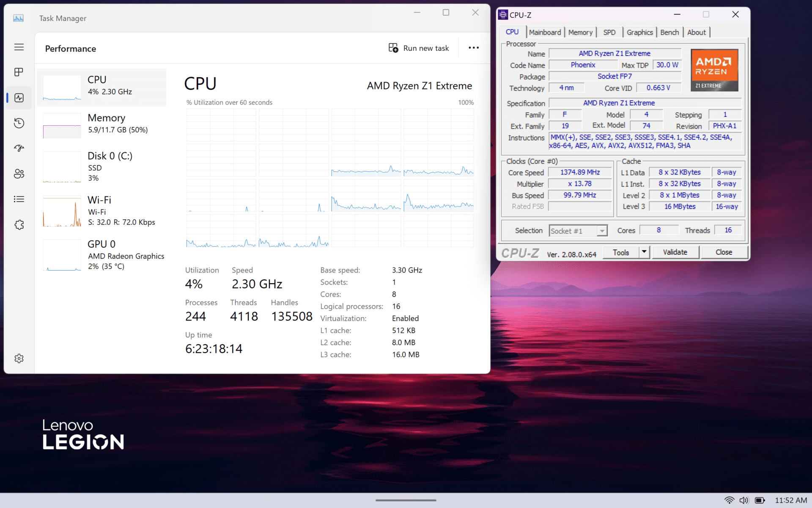Click the Handles count 135508
812x508 pixels.
292,316
